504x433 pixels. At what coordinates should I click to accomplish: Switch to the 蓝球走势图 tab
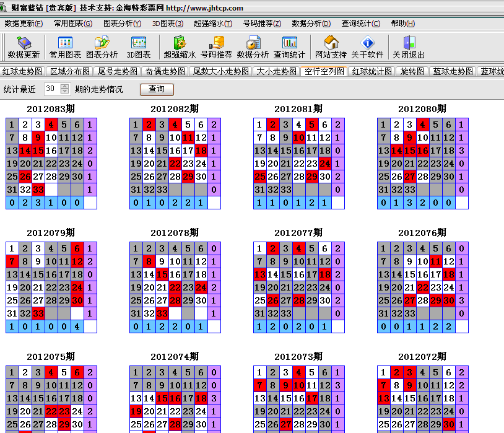coord(453,71)
